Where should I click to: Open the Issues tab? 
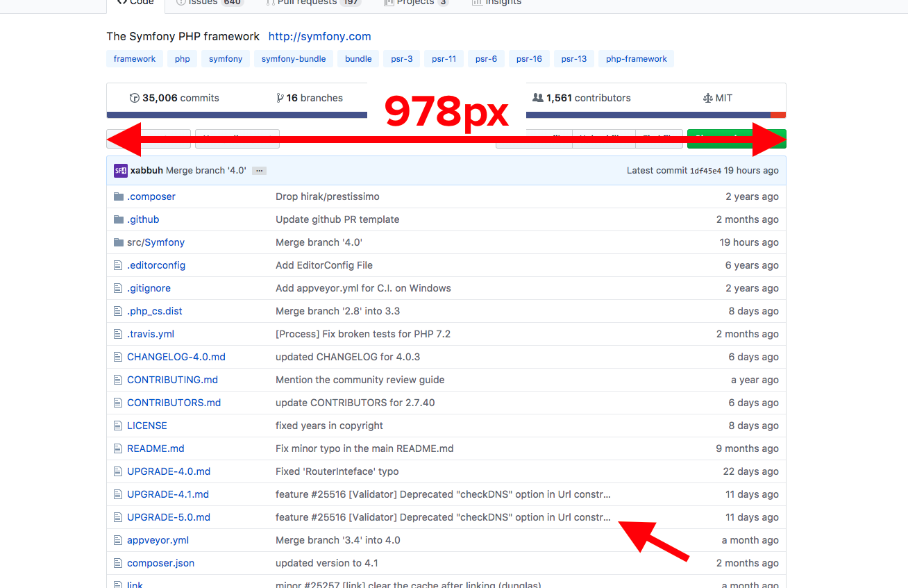209,3
